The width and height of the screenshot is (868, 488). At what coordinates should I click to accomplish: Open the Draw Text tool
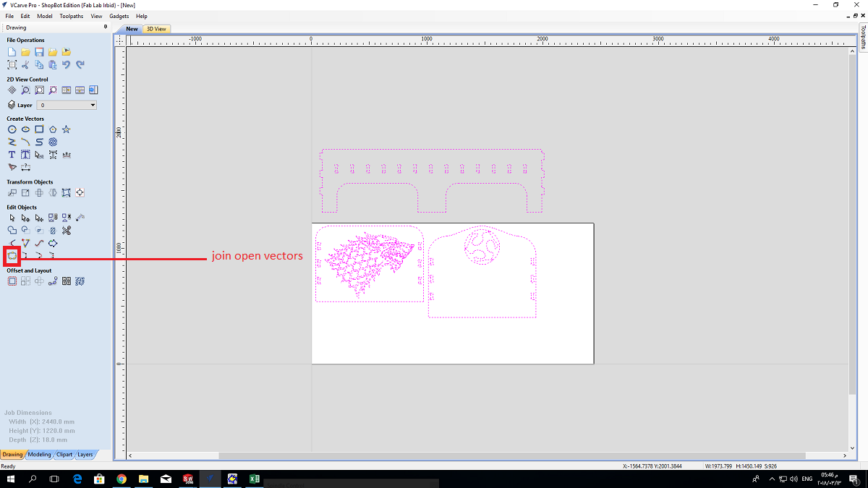(12, 155)
